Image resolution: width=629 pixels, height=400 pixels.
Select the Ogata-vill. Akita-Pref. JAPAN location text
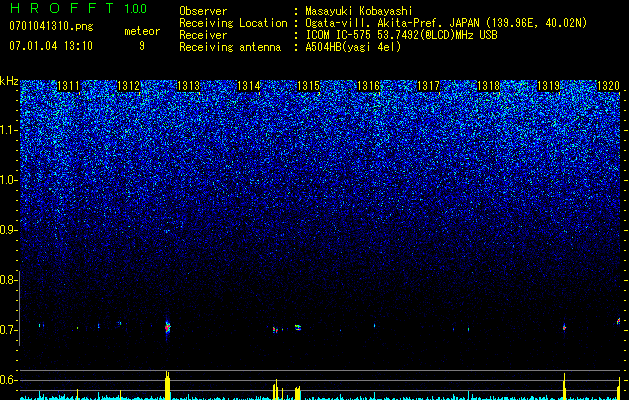point(446,23)
